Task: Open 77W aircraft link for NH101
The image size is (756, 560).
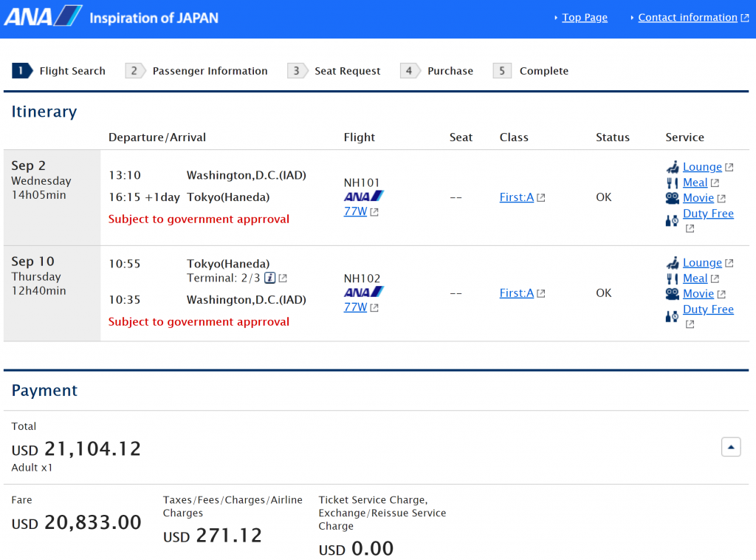Action: (355, 211)
